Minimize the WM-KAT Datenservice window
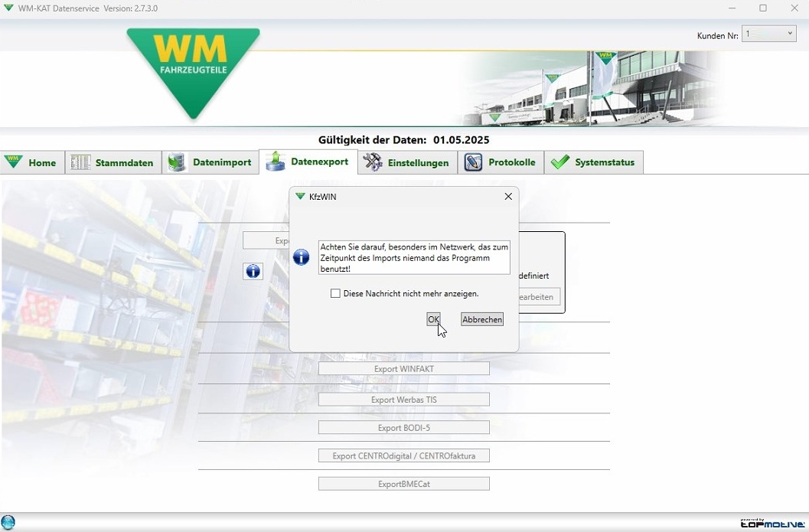Viewport: 809px width, 532px height. pos(732,8)
